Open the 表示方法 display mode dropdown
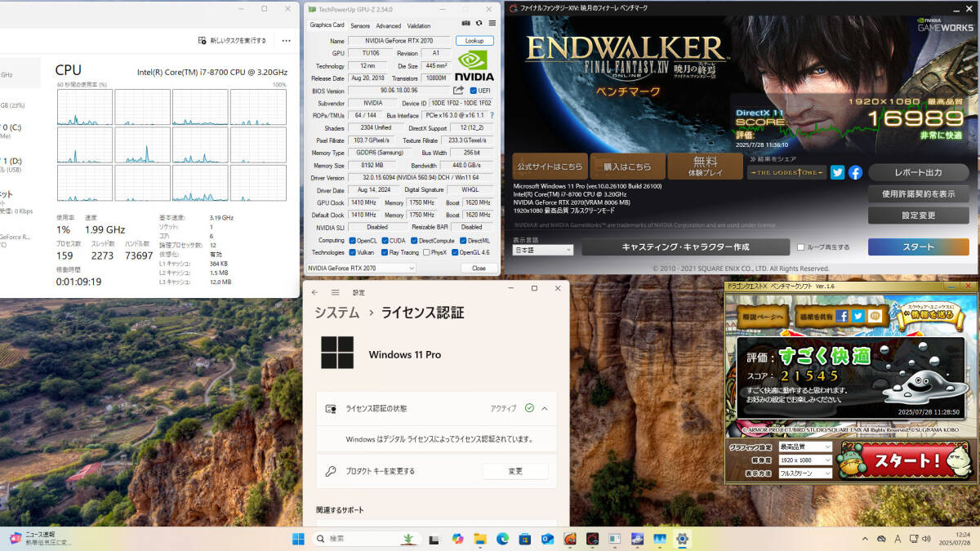The image size is (980, 551). coord(805,473)
